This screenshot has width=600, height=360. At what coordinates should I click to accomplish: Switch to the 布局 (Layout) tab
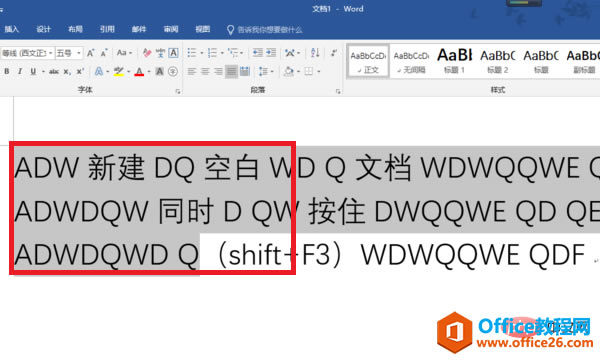click(75, 29)
